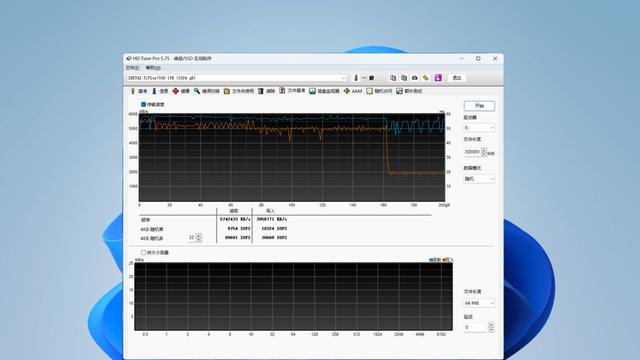Toggle the Transfer Speed checkbox
Viewport: 640px width, 360px height.
click(x=143, y=104)
